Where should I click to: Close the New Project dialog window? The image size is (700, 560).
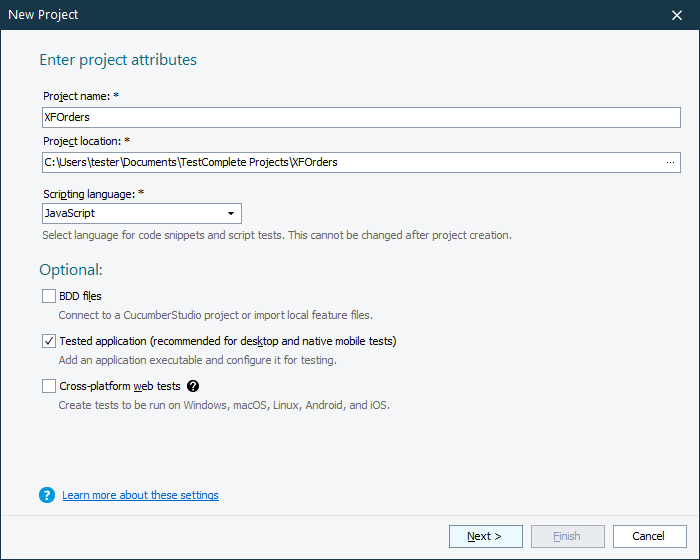click(677, 15)
